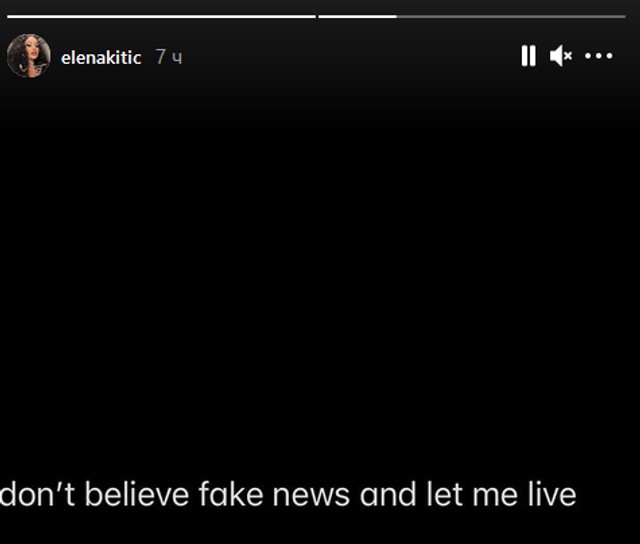The image size is (640, 544).
Task: Click the unfilled gray part of progress bar
Action: pyautogui.click(x=511, y=17)
